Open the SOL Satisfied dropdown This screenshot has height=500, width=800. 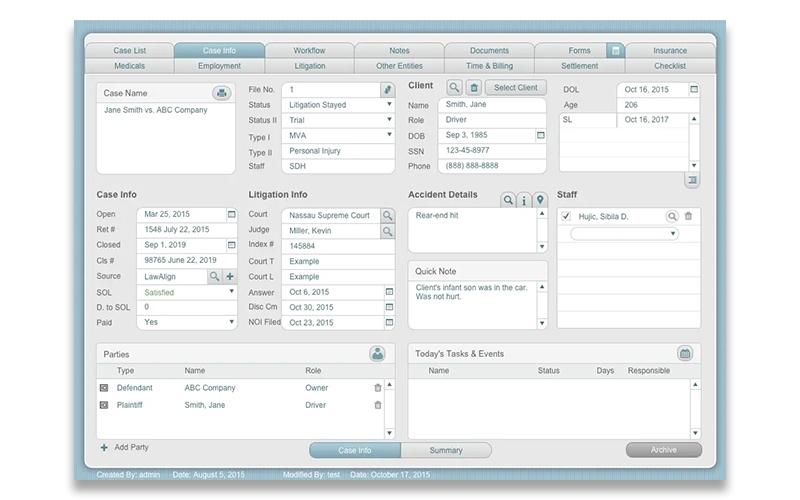[231, 291]
